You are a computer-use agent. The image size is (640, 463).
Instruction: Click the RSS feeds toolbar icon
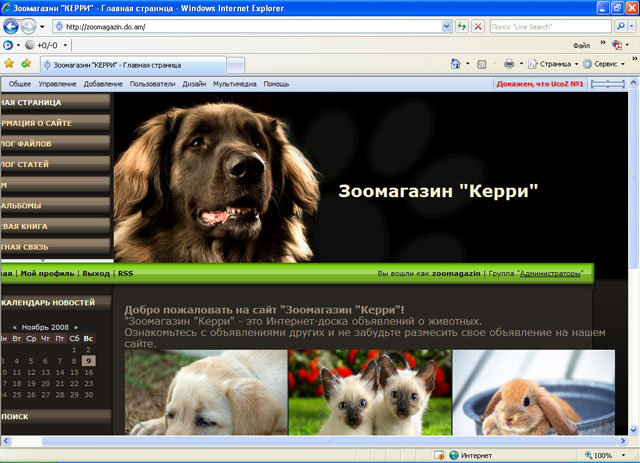483,63
